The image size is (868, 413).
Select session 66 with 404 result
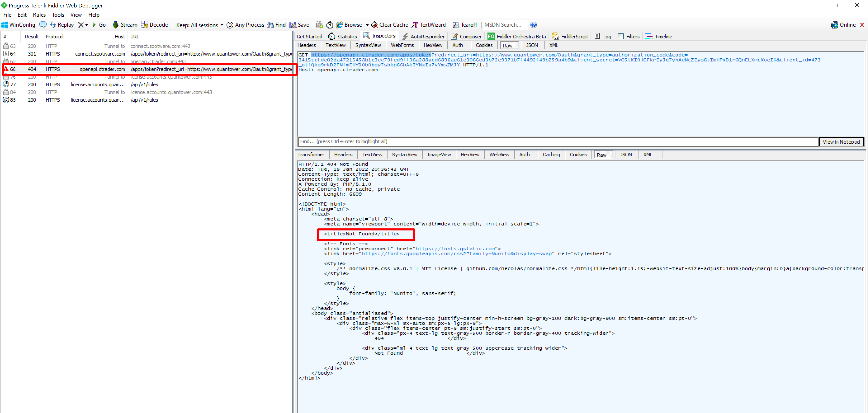coord(147,69)
